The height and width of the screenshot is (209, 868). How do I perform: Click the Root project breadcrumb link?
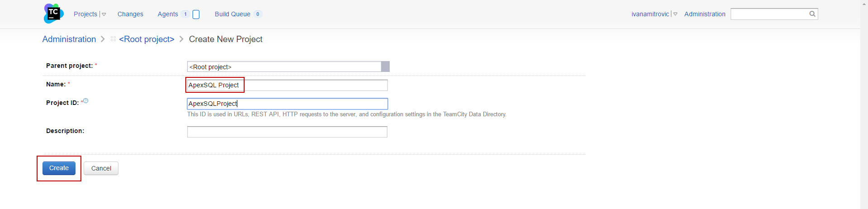coord(146,39)
